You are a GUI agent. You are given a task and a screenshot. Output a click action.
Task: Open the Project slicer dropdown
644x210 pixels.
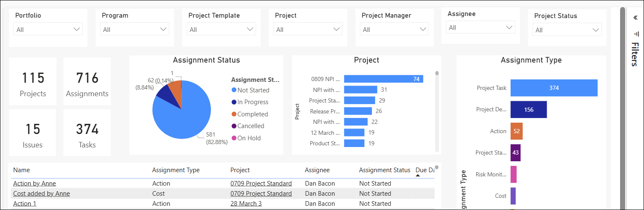tap(308, 29)
